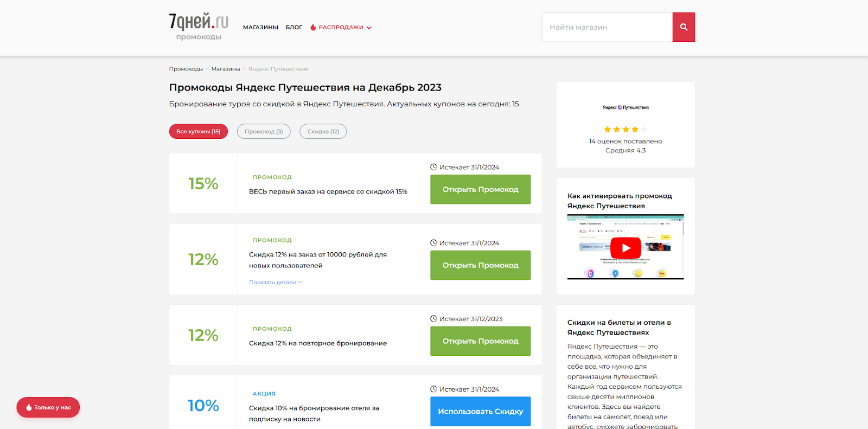Click the first rating star

(x=608, y=129)
